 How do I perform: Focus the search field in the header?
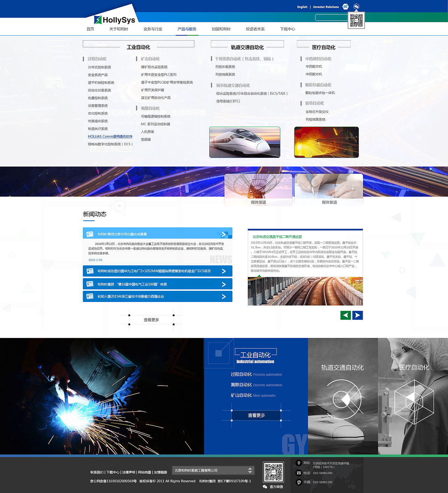[x=331, y=17]
